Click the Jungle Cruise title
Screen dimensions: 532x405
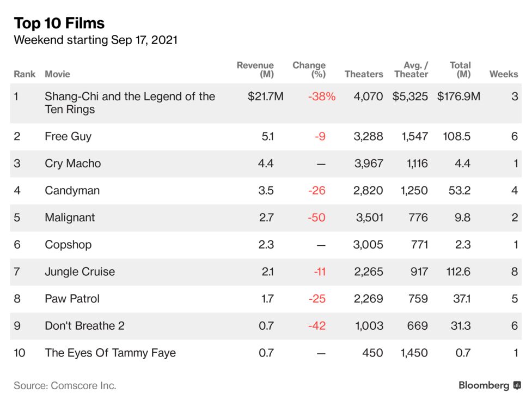pyautogui.click(x=80, y=271)
